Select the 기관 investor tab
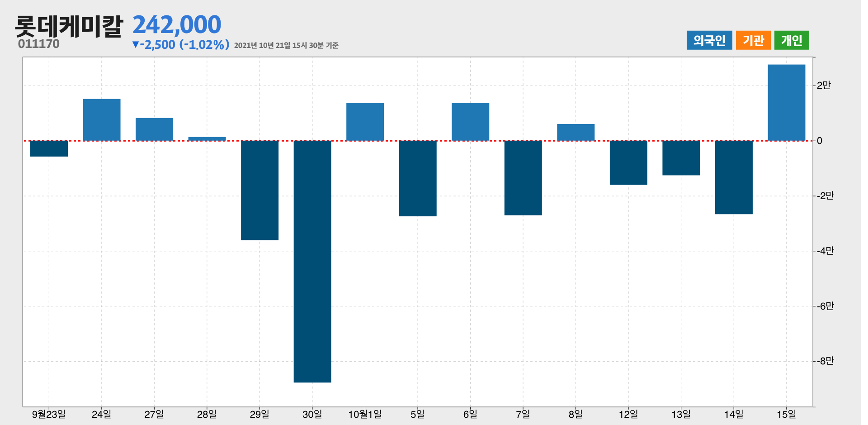 coord(753,40)
